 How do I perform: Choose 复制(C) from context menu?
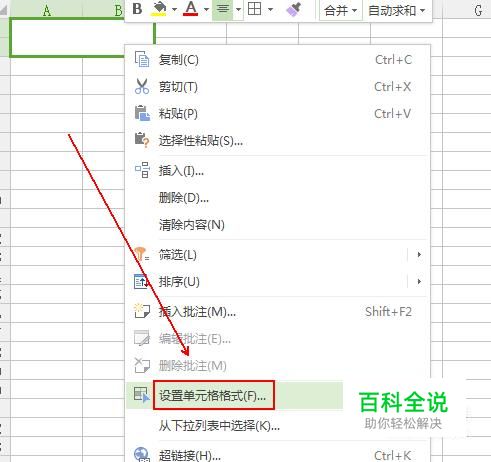click(x=277, y=60)
